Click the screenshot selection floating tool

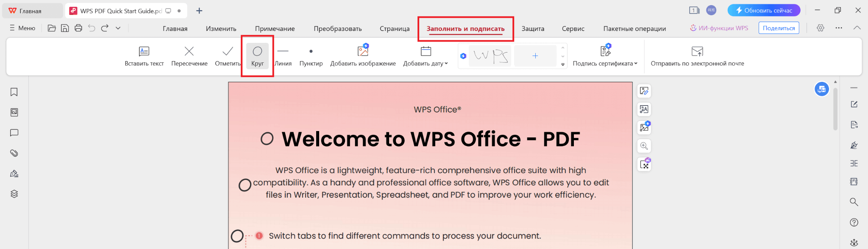pos(644,164)
